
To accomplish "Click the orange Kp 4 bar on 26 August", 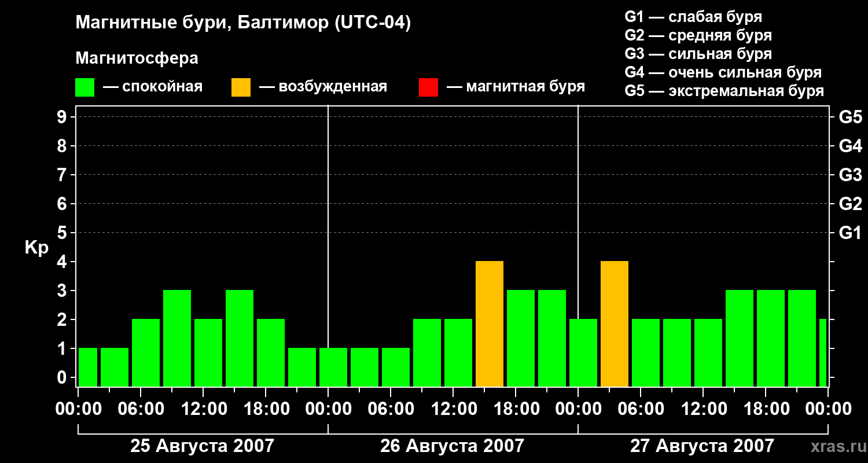I will [490, 324].
